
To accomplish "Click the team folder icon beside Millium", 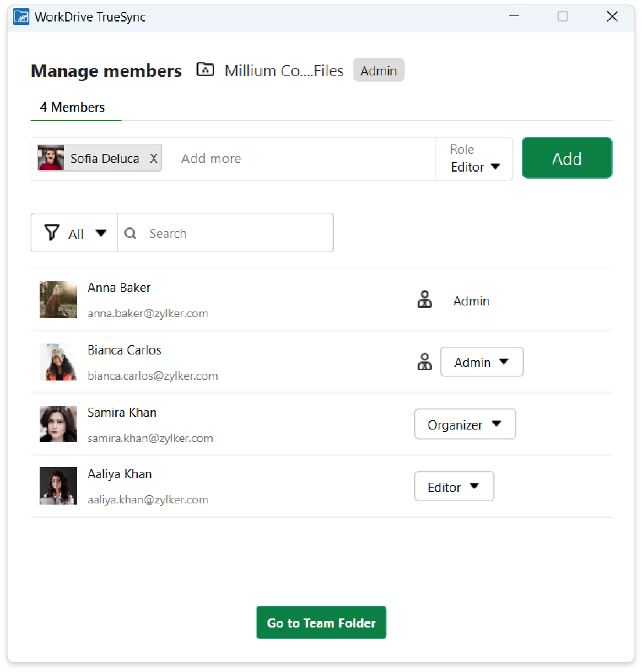I will [x=205, y=70].
